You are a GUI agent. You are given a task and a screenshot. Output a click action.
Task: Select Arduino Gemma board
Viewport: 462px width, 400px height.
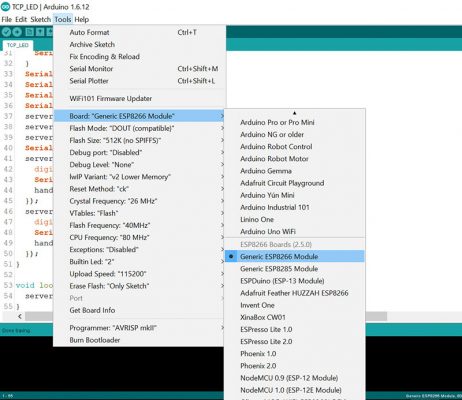[295, 171]
